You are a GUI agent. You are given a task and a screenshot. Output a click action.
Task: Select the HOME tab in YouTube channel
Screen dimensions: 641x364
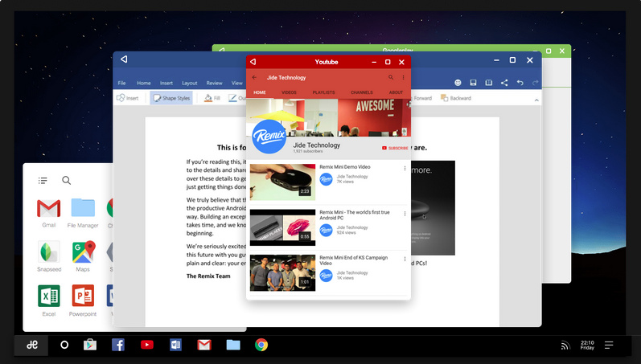tap(260, 92)
